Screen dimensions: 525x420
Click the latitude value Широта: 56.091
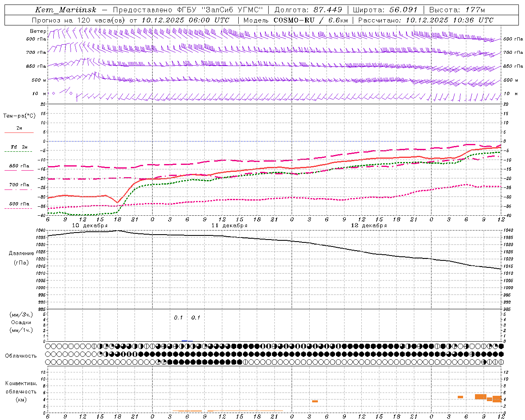[x=385, y=10]
